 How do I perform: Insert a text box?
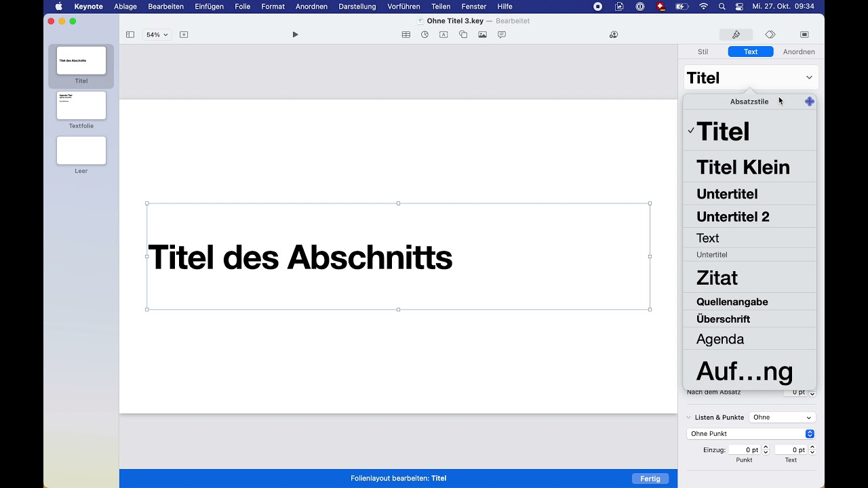coord(443,35)
